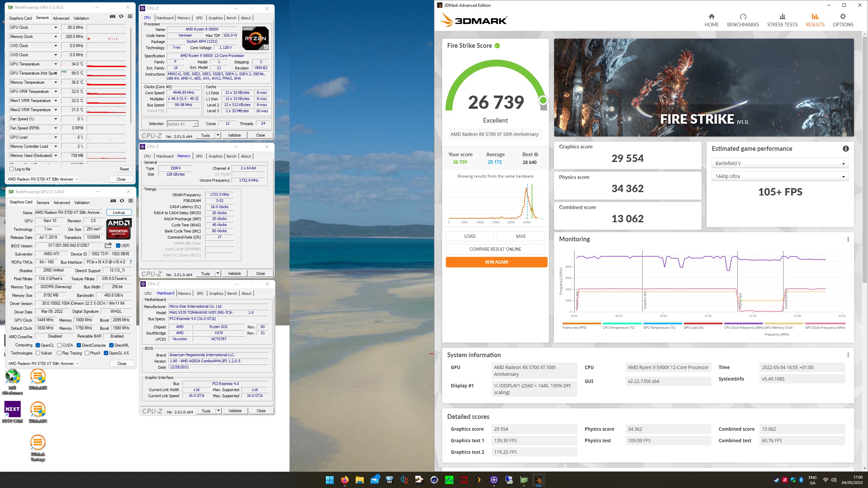Enable Log to file checkbox
Screen dimensions: 868x488
click(x=12, y=169)
